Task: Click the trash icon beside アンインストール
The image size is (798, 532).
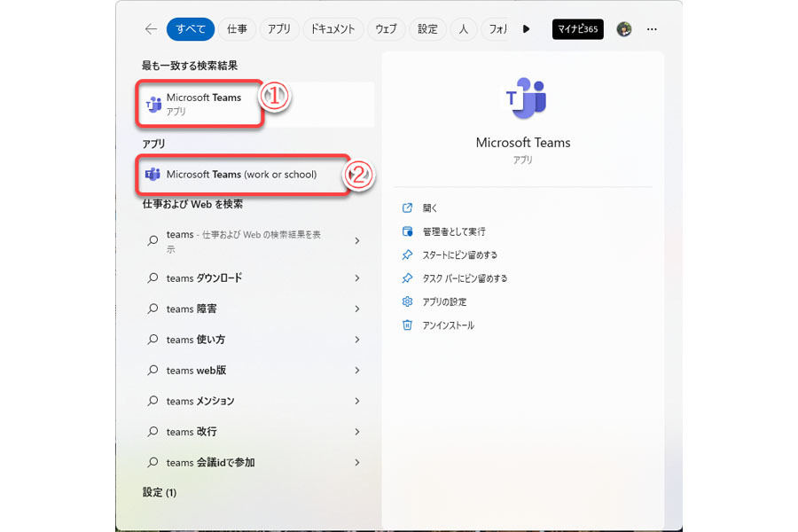Action: (407, 325)
